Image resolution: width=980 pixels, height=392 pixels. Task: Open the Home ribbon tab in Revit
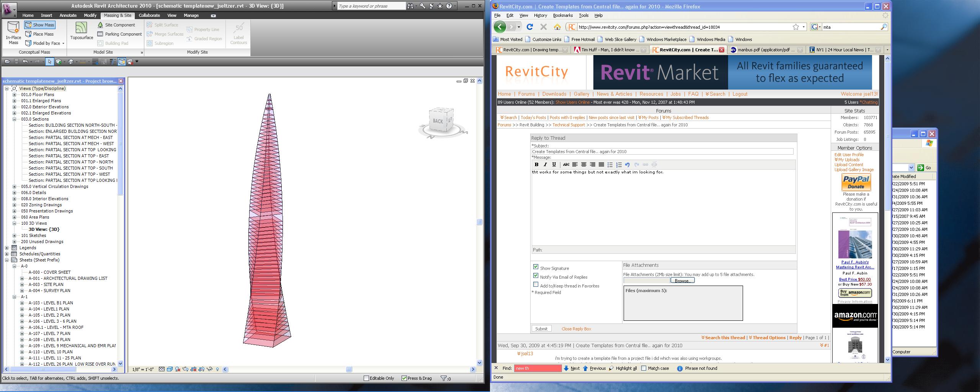click(x=28, y=15)
